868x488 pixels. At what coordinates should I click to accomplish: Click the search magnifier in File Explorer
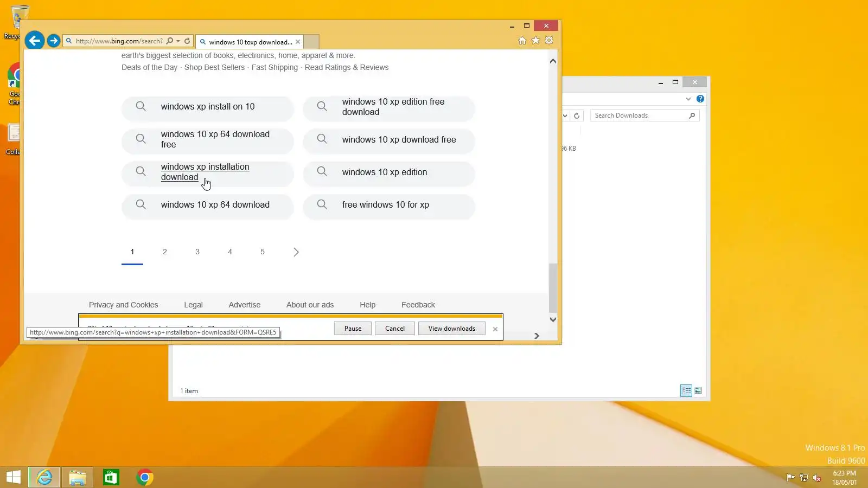point(692,115)
